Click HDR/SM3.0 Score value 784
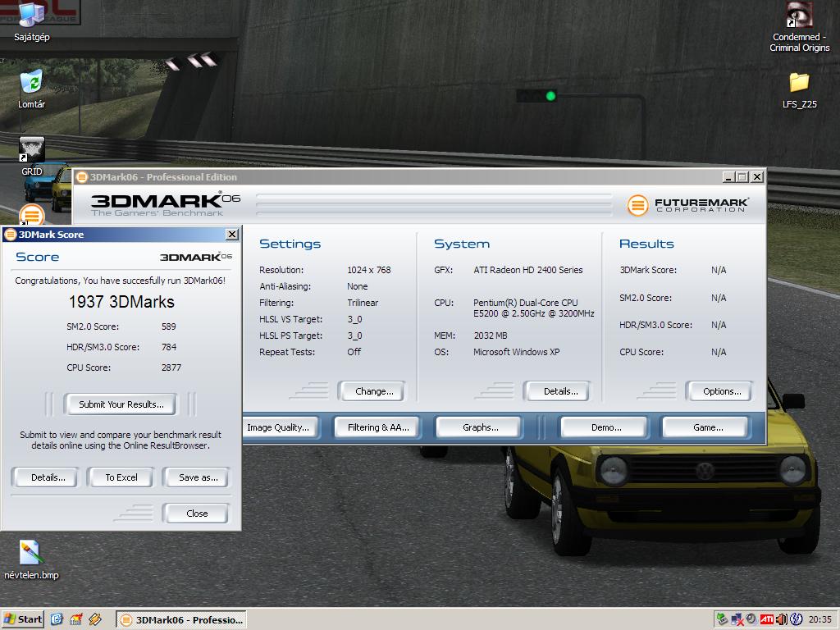Screen dimensions: 840x630 click(x=169, y=347)
